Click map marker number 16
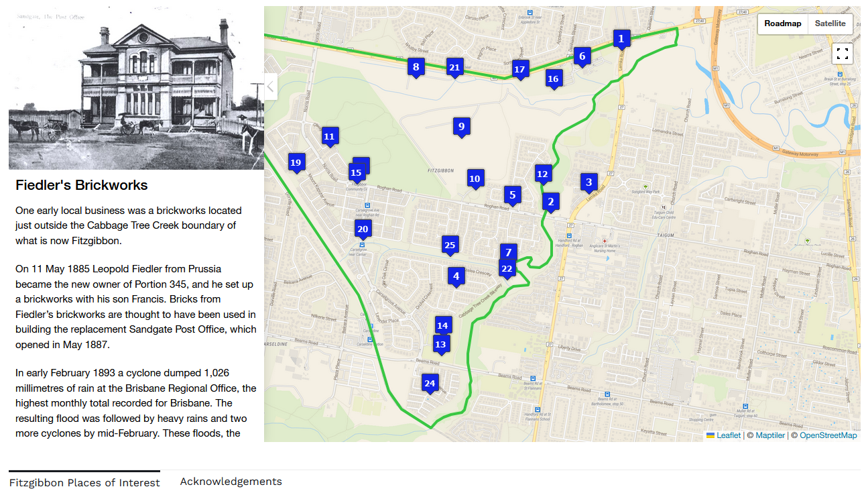868x491 pixels. [x=553, y=78]
